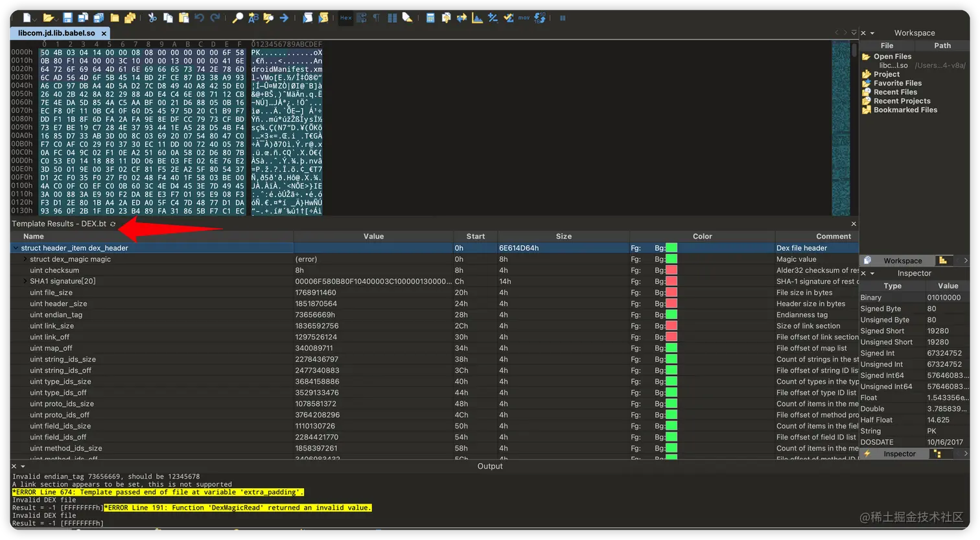
Task: Refresh Template Results DEX.bt icon
Action: 113,224
